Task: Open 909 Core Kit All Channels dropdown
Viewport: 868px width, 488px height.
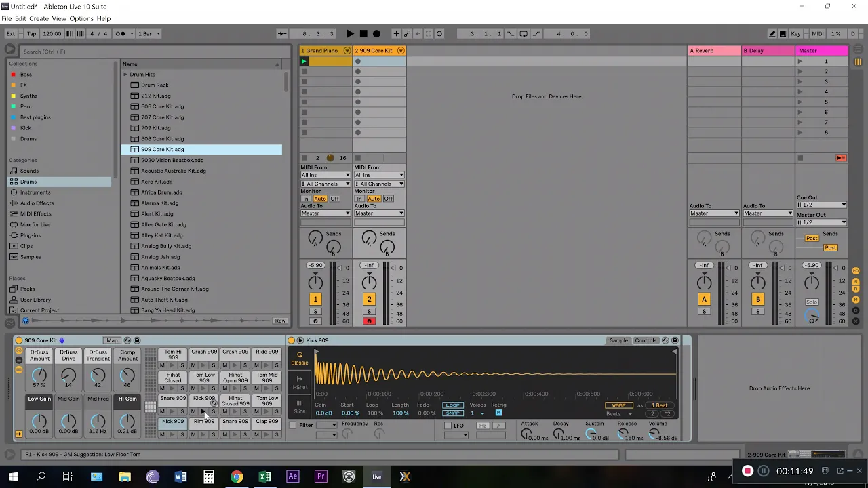Action: click(379, 184)
